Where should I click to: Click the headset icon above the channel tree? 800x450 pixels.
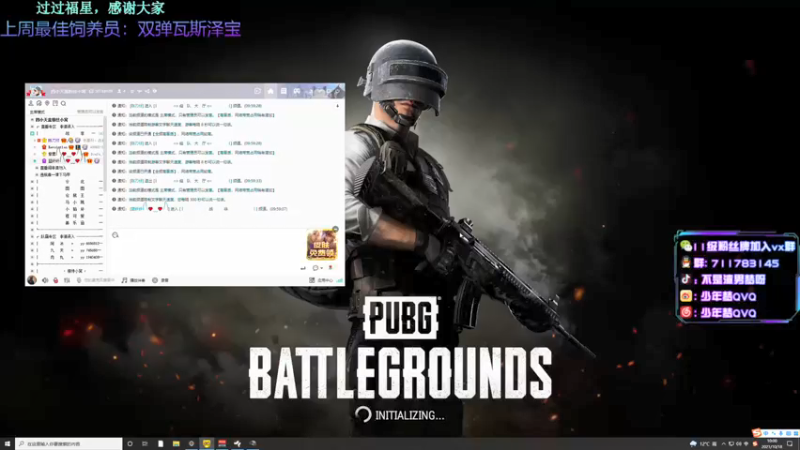tap(39, 103)
